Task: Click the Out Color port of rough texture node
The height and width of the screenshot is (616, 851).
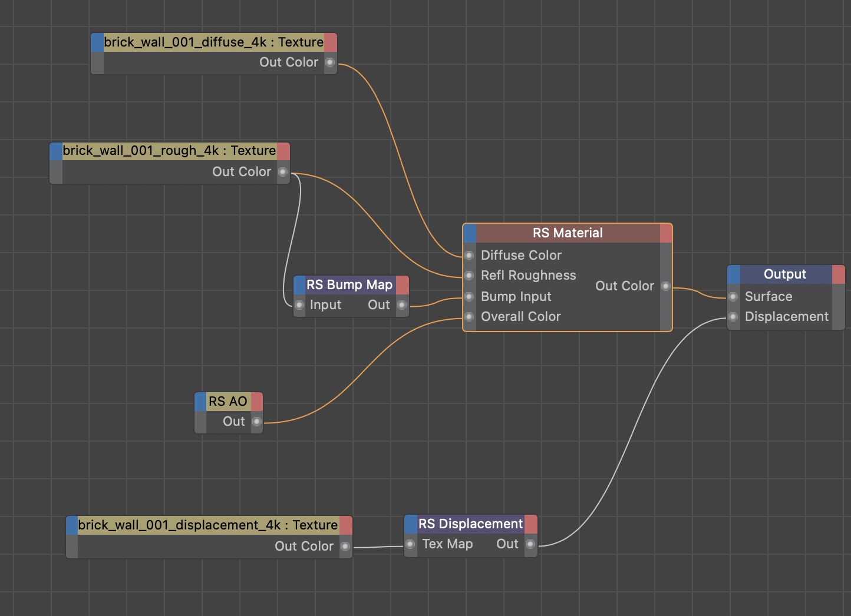Action: pyautogui.click(x=283, y=172)
